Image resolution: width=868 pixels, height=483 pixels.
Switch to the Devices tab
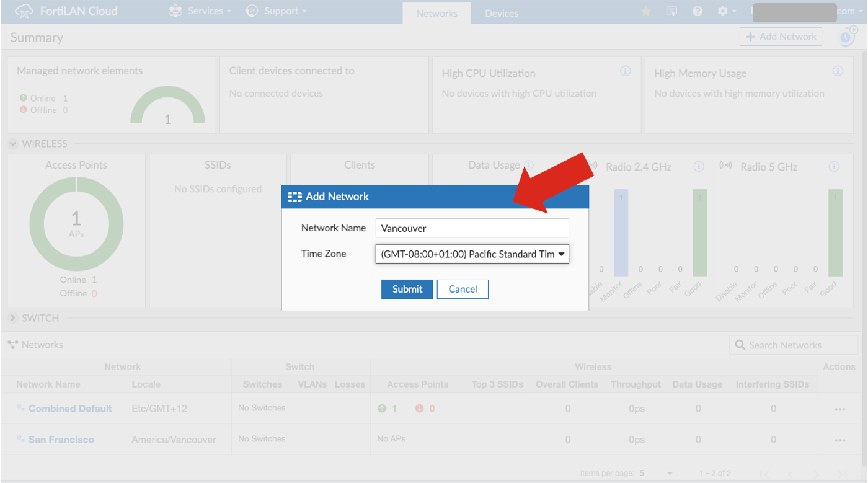pos(501,13)
